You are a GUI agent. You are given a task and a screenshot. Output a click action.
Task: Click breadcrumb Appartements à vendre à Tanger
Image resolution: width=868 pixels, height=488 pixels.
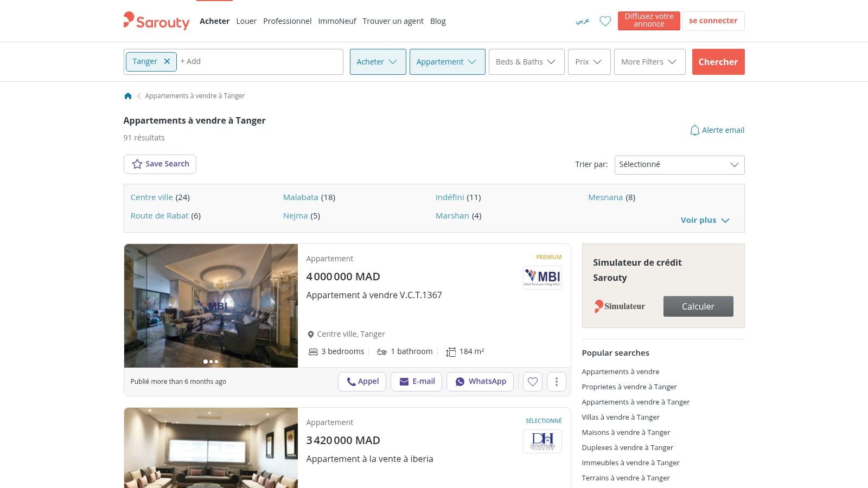point(195,96)
